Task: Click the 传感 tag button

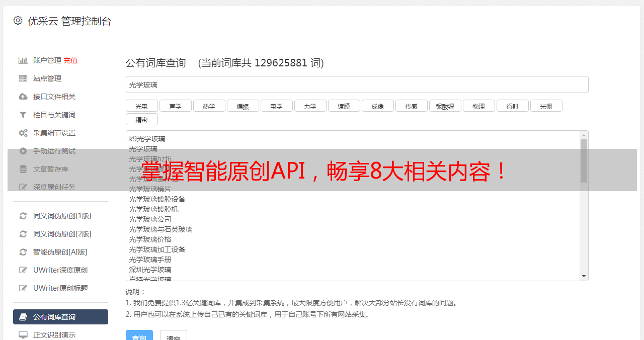Action: coord(411,106)
